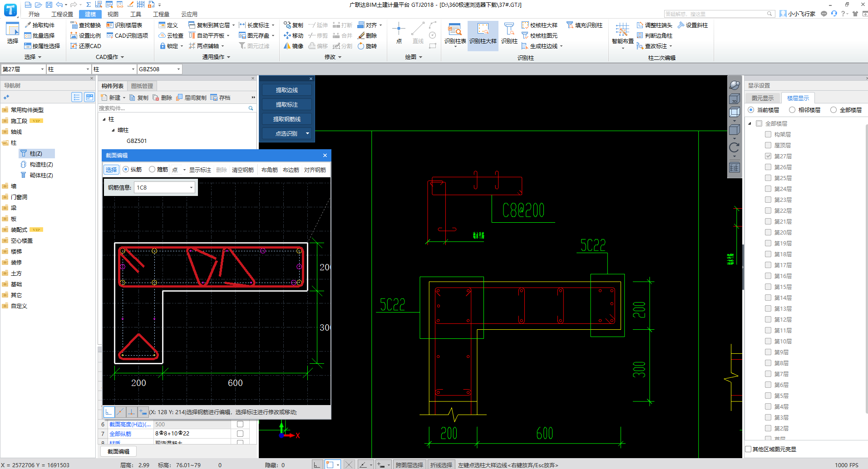
Task: Click 调整柱端头 adjust column end
Action: pos(654,25)
